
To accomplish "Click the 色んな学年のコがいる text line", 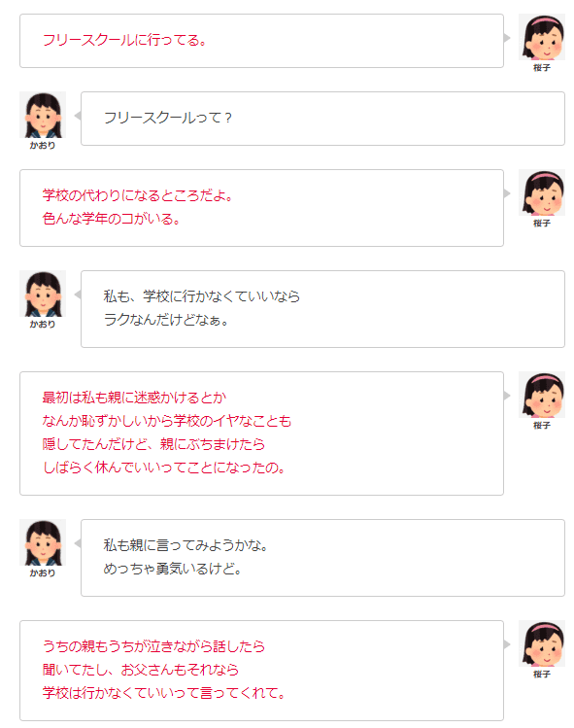I will pyautogui.click(x=112, y=219).
